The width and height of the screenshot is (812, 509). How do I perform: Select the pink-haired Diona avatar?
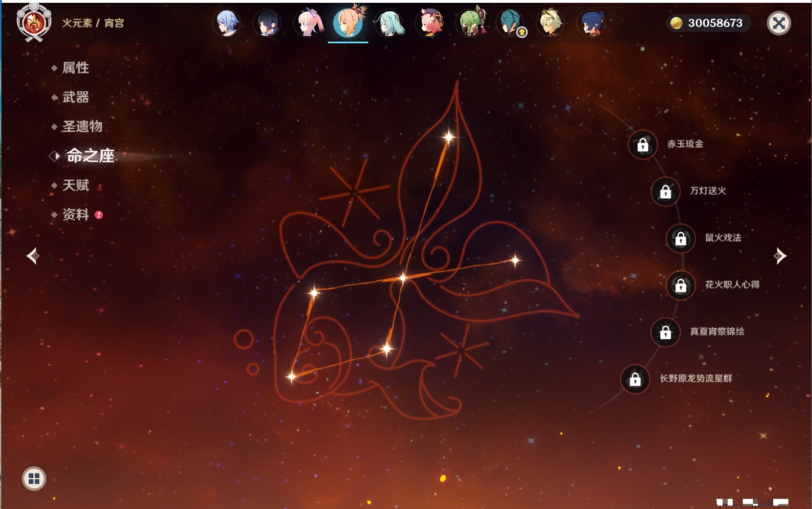(x=430, y=23)
